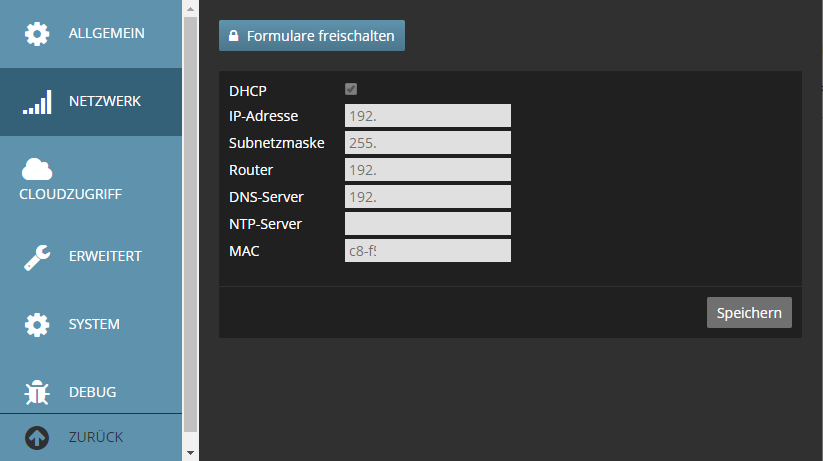Click the sidebar vertical scrollbar
The width and height of the screenshot is (823, 461).
click(x=191, y=220)
